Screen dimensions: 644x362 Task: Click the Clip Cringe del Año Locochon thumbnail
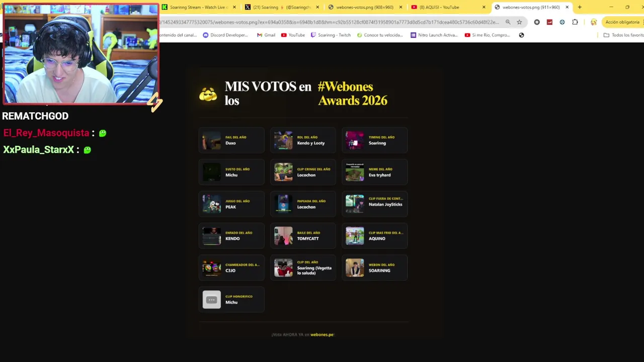283,172
